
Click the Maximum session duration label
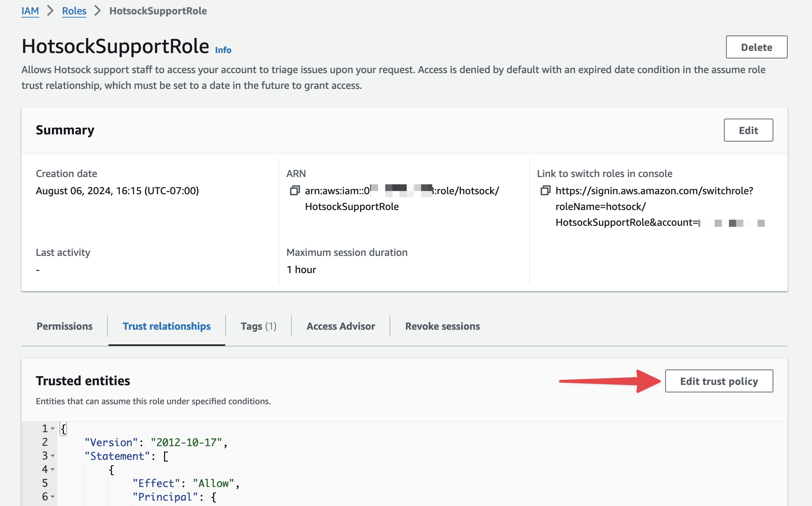click(347, 252)
